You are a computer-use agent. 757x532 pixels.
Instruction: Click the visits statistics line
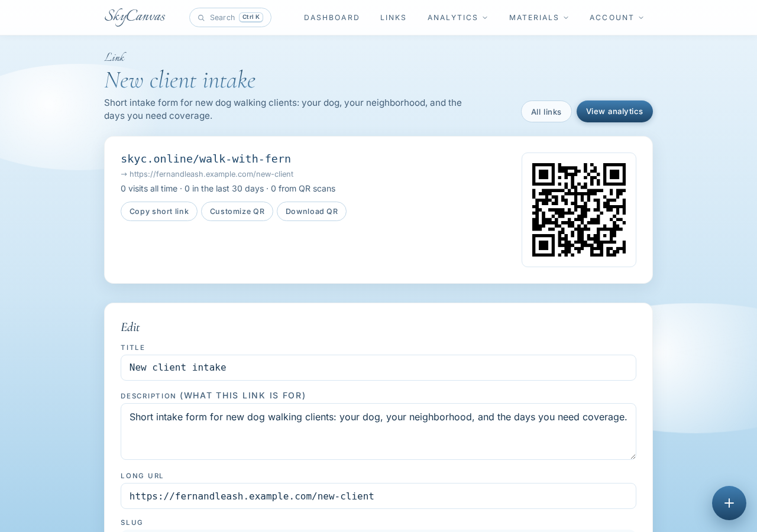tap(228, 189)
